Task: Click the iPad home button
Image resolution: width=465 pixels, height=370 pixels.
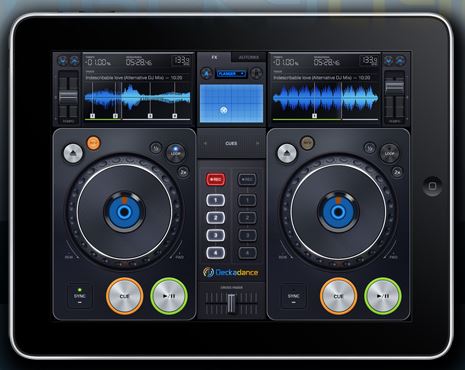Action: [432, 186]
